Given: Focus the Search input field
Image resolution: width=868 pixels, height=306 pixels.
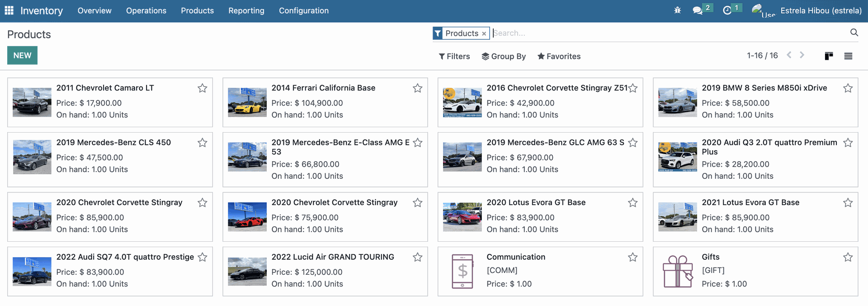Looking at the screenshot, I should click(669, 33).
